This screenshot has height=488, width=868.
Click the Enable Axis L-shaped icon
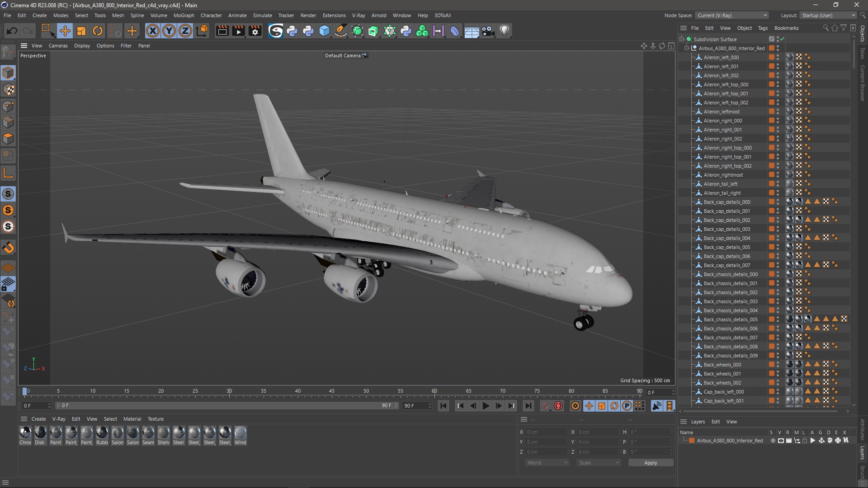[8, 174]
